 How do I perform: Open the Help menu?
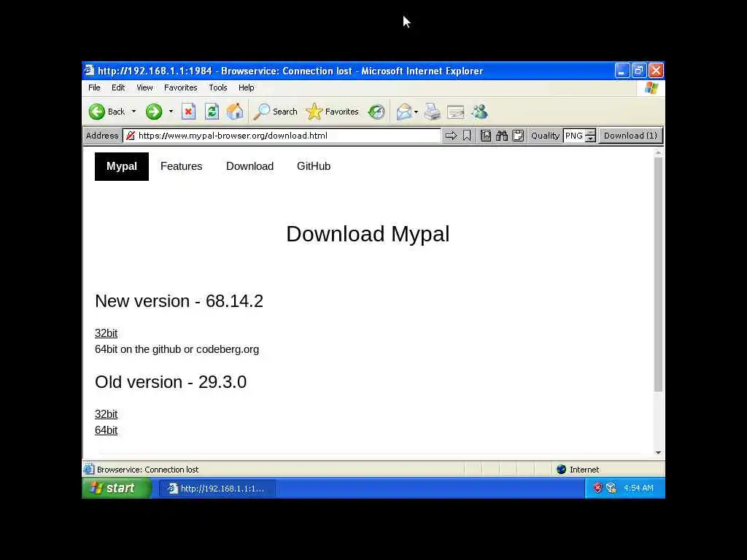pos(247,87)
